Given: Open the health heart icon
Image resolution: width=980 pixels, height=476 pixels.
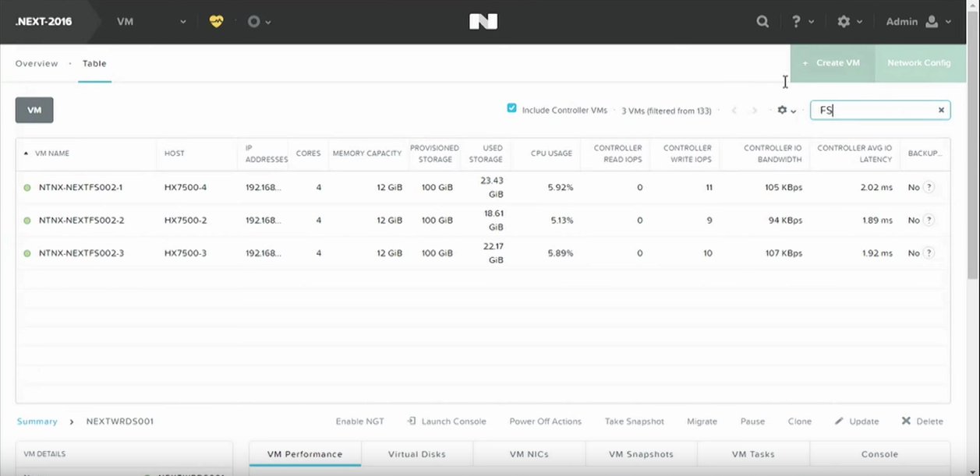Looking at the screenshot, I should click(x=216, y=22).
